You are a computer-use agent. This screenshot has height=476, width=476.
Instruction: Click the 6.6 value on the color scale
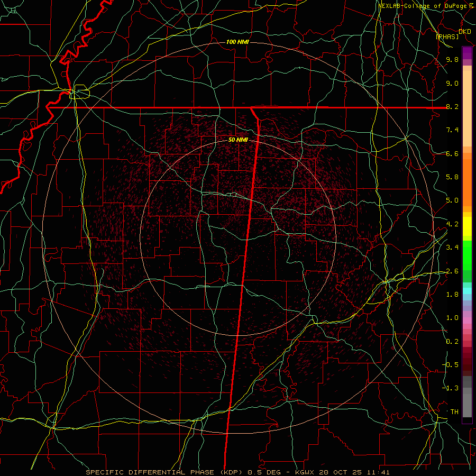pos(452,153)
